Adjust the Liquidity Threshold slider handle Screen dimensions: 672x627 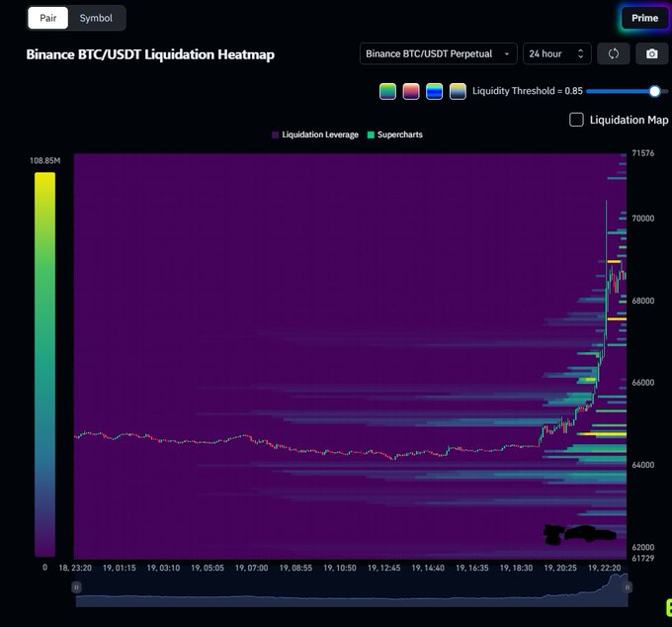click(x=654, y=91)
